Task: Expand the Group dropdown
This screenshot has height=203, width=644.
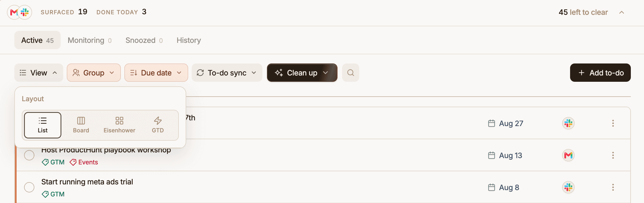Action: 94,73
